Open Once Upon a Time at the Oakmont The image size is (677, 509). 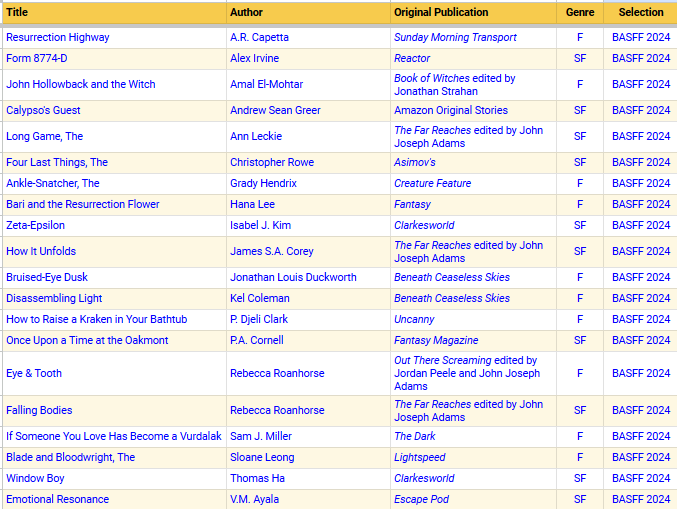pos(87,340)
